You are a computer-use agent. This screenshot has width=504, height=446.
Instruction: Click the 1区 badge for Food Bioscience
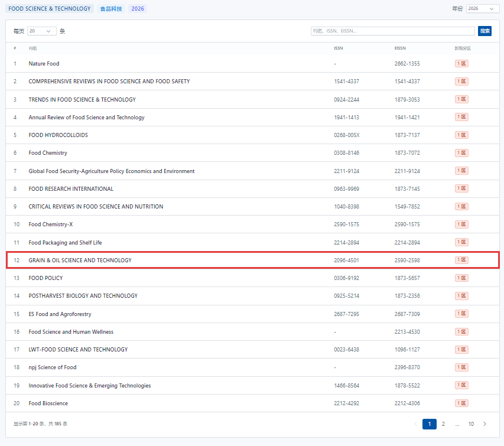(461, 403)
